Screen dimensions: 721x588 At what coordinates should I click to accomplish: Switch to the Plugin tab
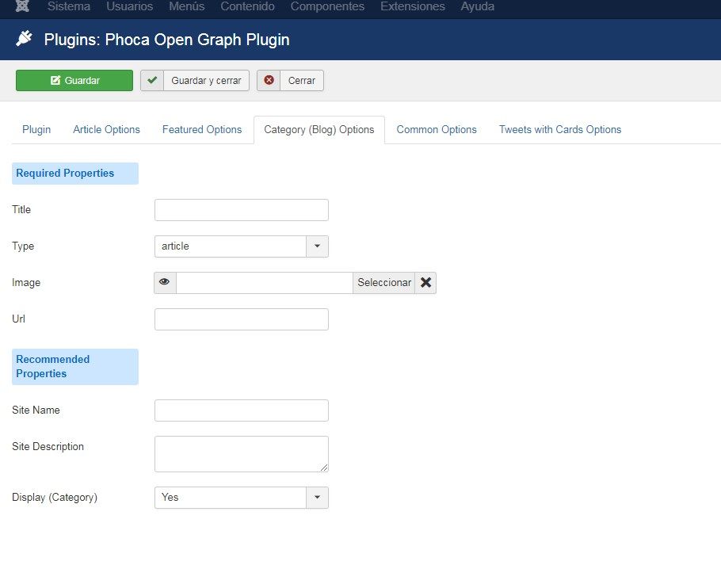[36, 130]
